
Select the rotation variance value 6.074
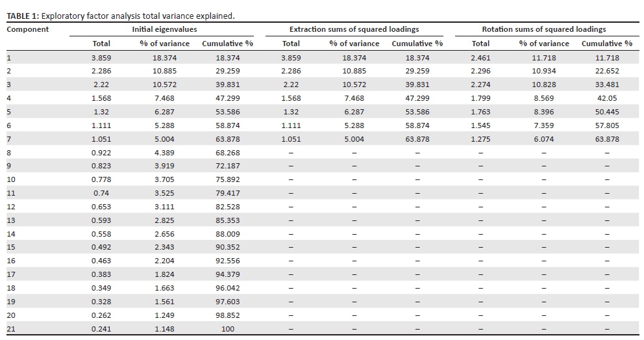click(544, 138)
